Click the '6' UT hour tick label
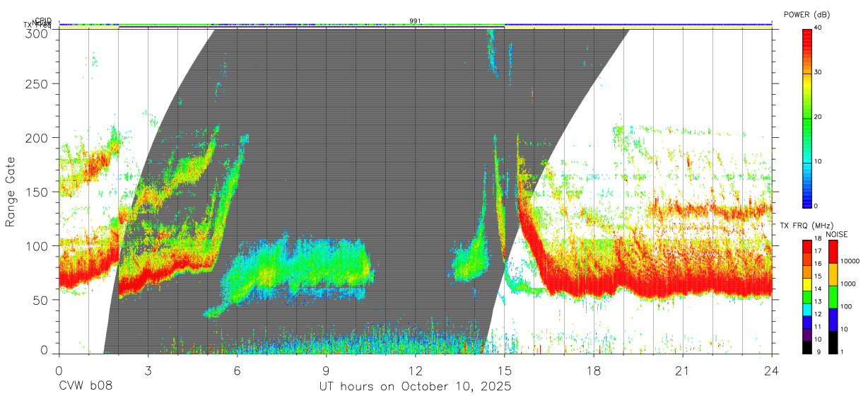This screenshot has width=868, height=401. click(x=237, y=370)
